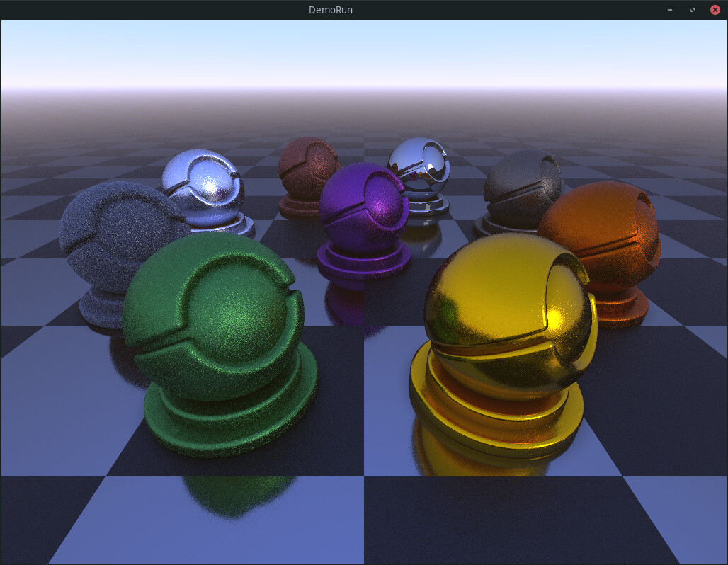The width and height of the screenshot is (728, 565).
Task: Click the dark gray shader ball
Action: click(x=518, y=193)
